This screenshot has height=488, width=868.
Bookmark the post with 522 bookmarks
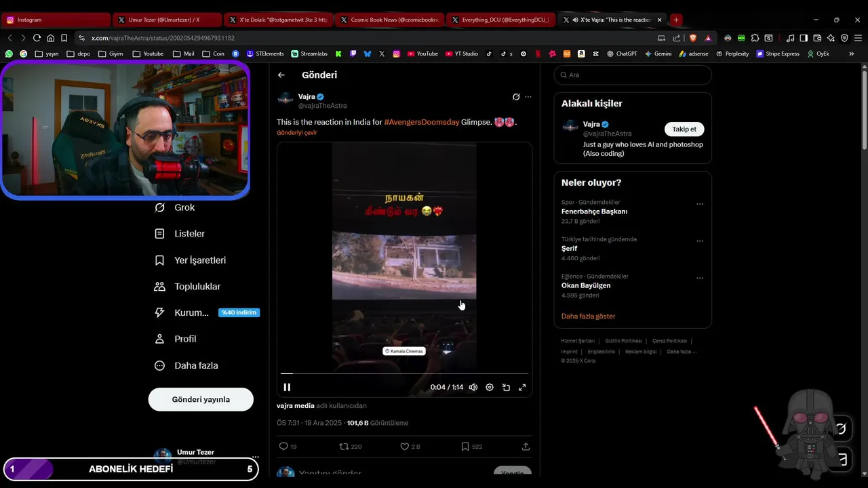point(471,447)
